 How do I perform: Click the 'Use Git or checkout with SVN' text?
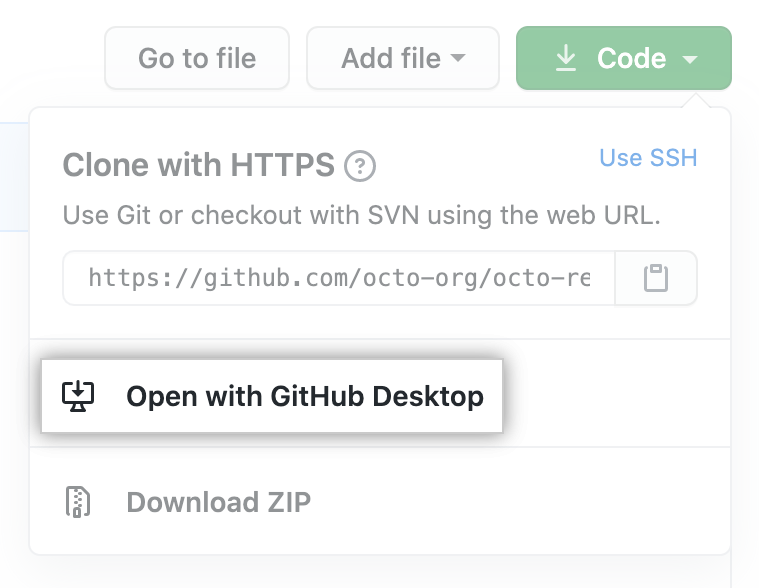coord(362,215)
